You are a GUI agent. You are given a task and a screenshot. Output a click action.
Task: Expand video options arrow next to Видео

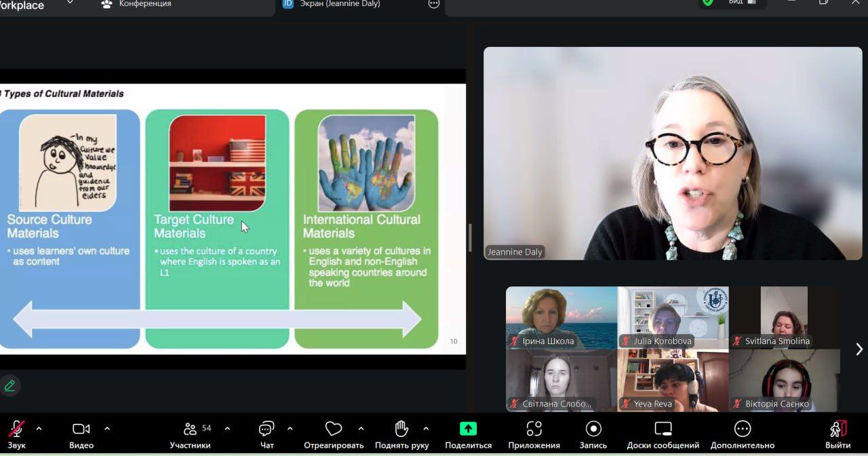(107, 429)
